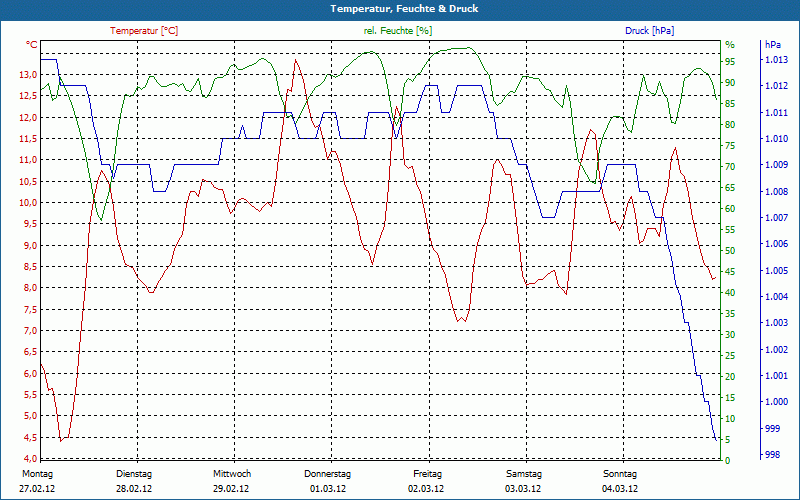Click the '13,0' temperature axis value
800x500 pixels.
[28, 75]
